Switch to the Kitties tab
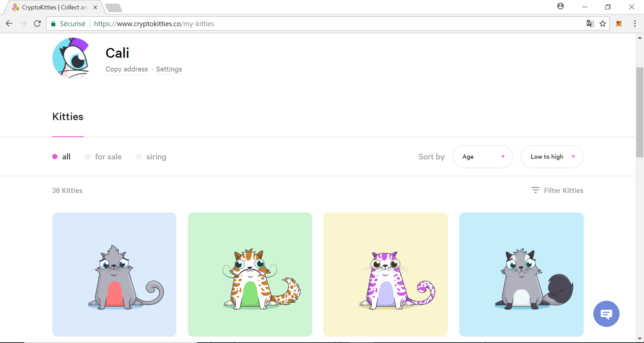This screenshot has height=343, width=644. point(68,117)
